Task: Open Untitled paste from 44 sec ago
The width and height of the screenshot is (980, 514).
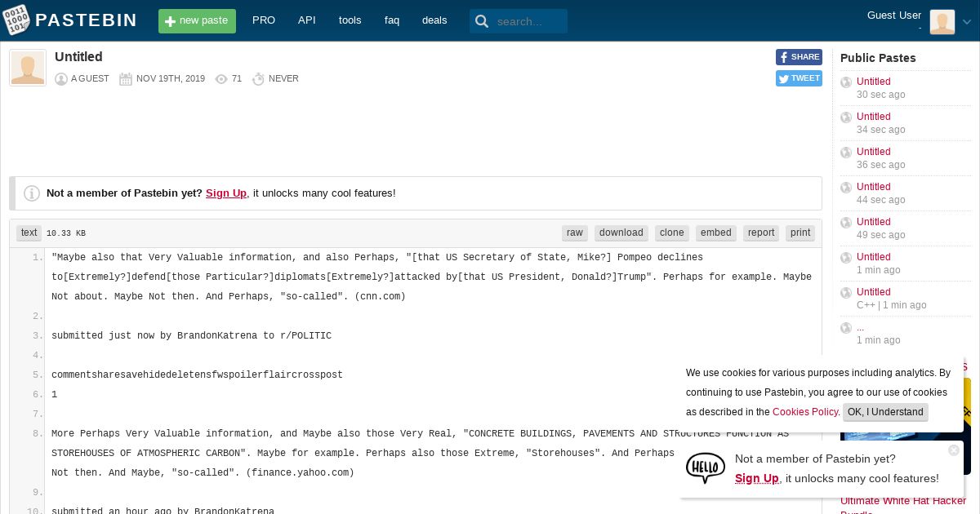Action: pos(873,187)
